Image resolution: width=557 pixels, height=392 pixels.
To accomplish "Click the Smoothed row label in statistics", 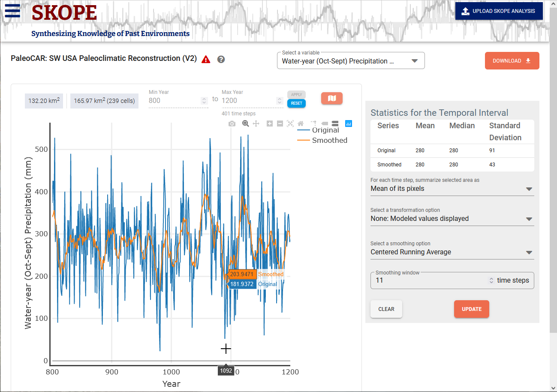I will pyautogui.click(x=389, y=165).
